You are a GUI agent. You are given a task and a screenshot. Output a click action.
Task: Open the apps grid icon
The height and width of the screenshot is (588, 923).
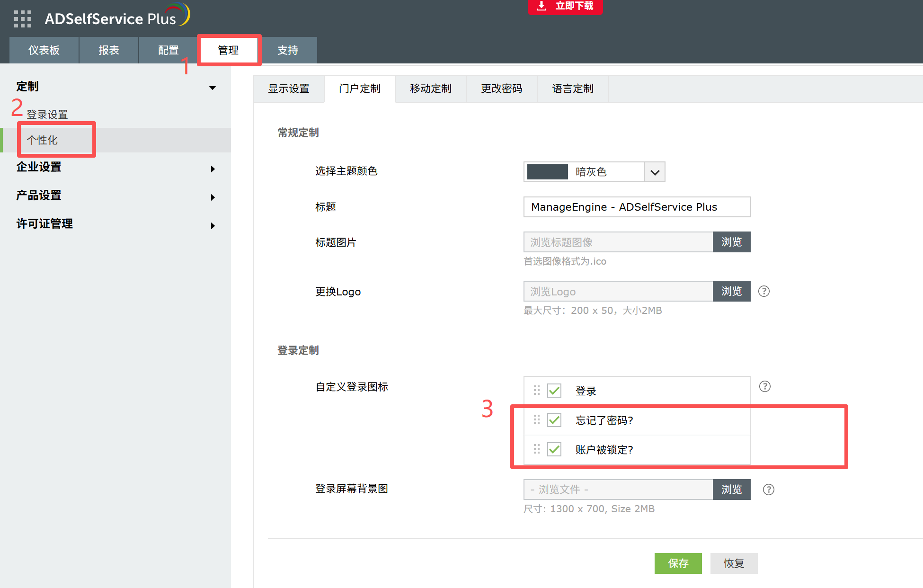click(x=22, y=18)
